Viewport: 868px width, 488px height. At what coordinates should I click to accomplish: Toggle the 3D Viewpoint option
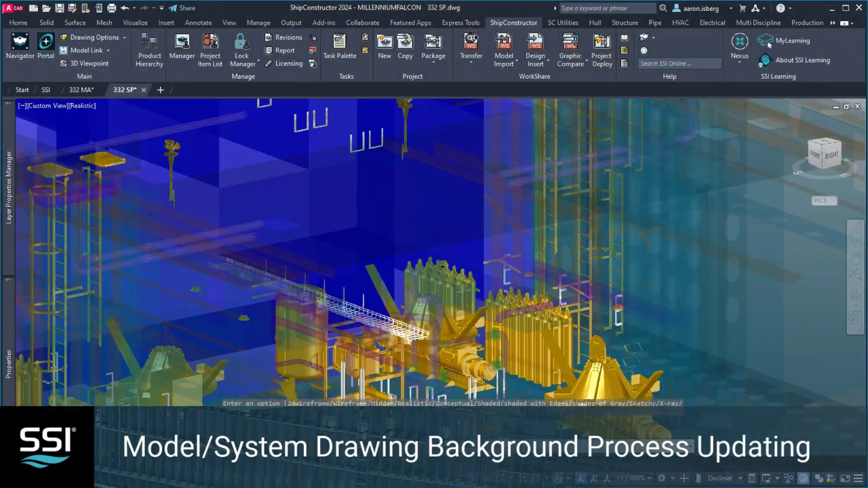tap(89, 63)
